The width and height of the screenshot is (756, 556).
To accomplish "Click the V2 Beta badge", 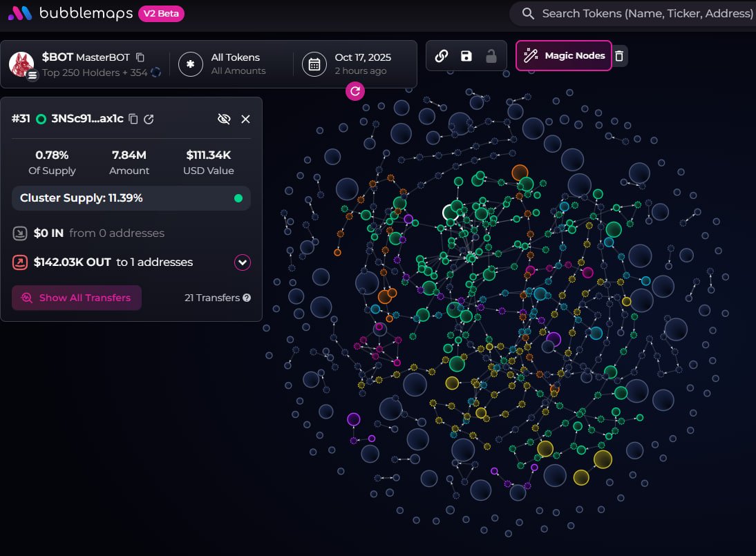I will click(x=161, y=14).
